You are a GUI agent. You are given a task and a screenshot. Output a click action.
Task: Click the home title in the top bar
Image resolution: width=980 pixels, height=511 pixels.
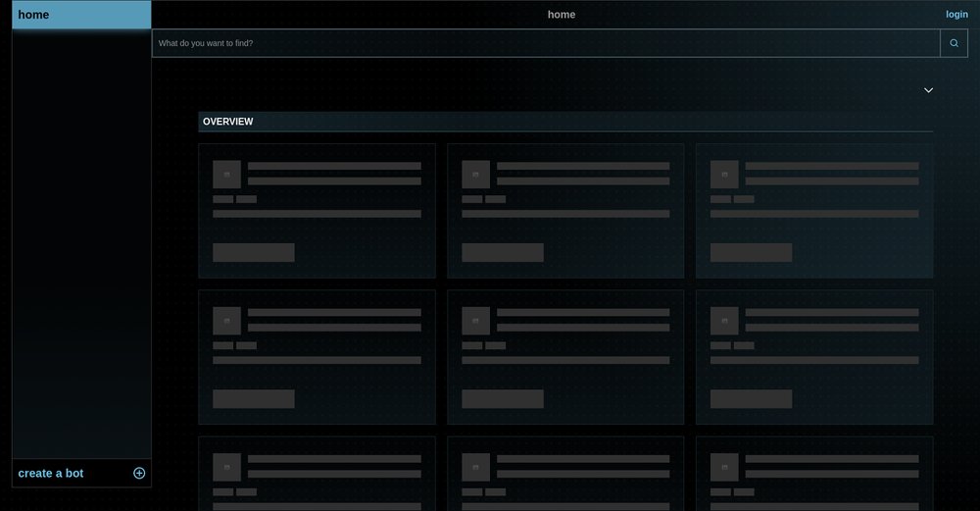pos(562,15)
